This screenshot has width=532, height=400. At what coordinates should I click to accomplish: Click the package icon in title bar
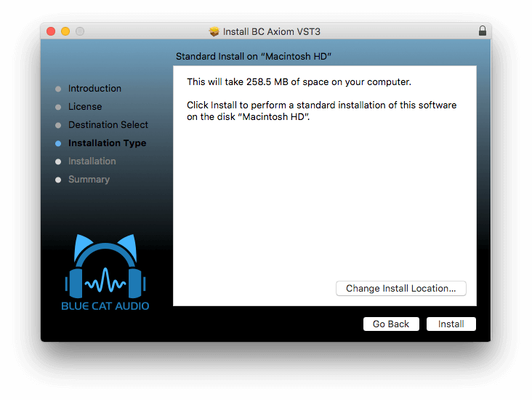(214, 31)
